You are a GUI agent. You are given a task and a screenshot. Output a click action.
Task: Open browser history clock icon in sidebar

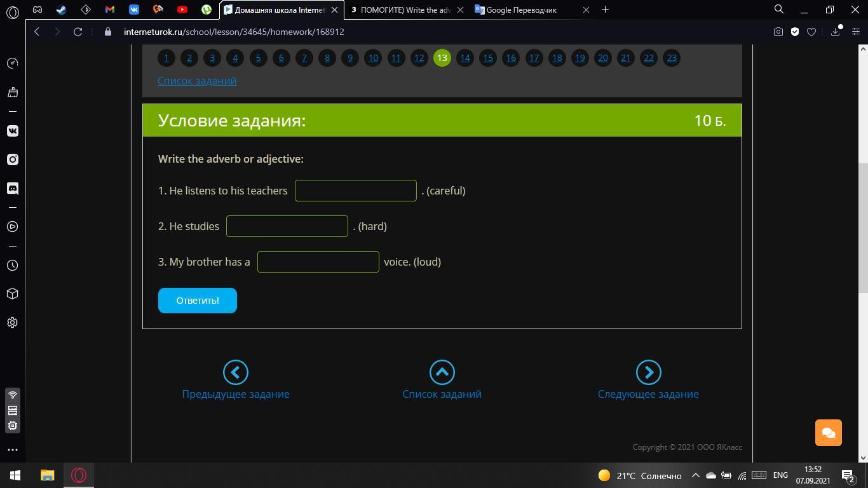coord(13,265)
